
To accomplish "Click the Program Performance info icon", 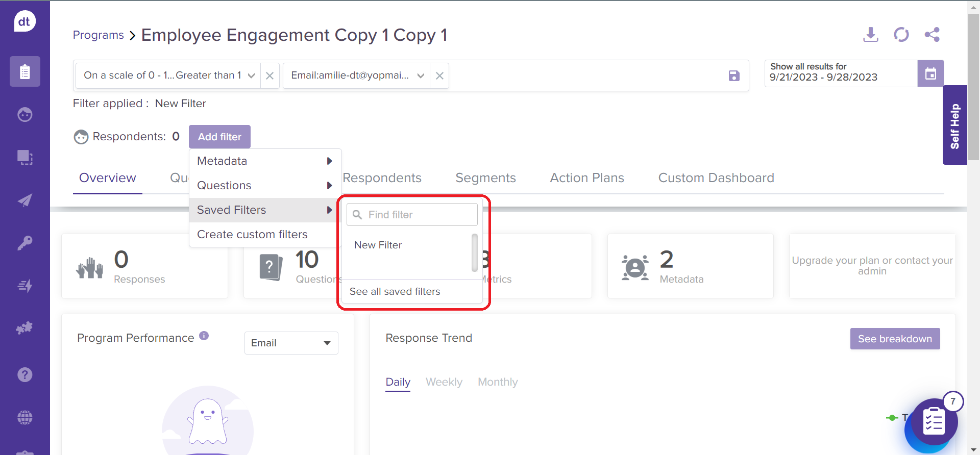I will pyautogui.click(x=204, y=336).
